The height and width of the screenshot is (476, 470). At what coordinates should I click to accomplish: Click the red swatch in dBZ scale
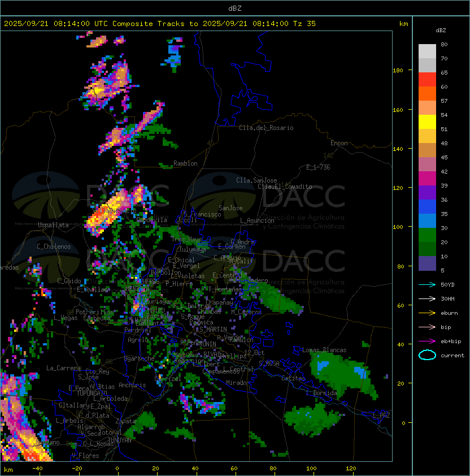427,80
